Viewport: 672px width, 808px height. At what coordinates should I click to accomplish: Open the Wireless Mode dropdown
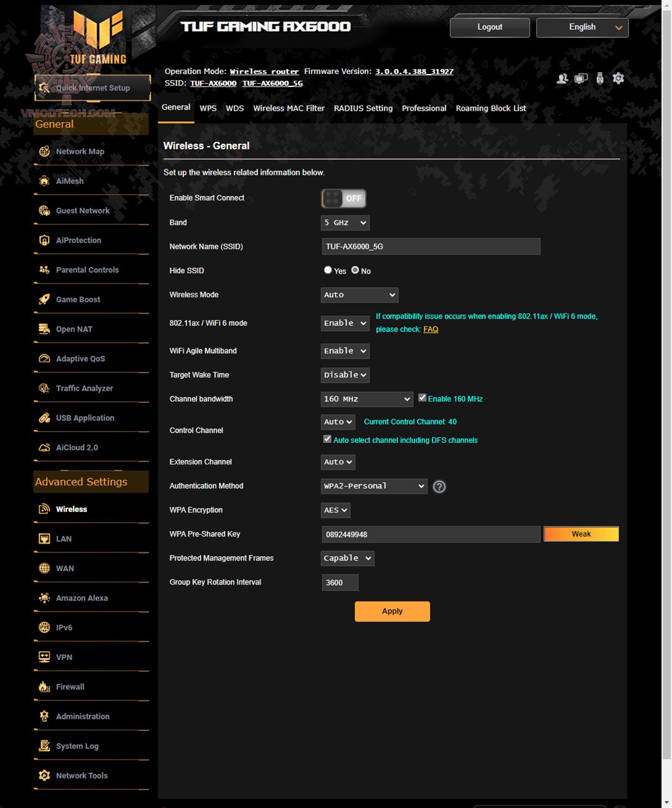(360, 295)
